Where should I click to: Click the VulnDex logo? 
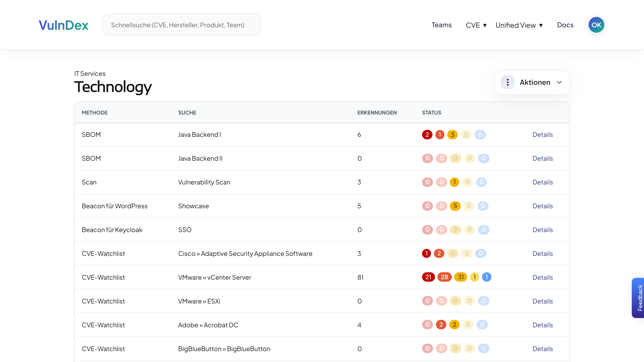(63, 25)
